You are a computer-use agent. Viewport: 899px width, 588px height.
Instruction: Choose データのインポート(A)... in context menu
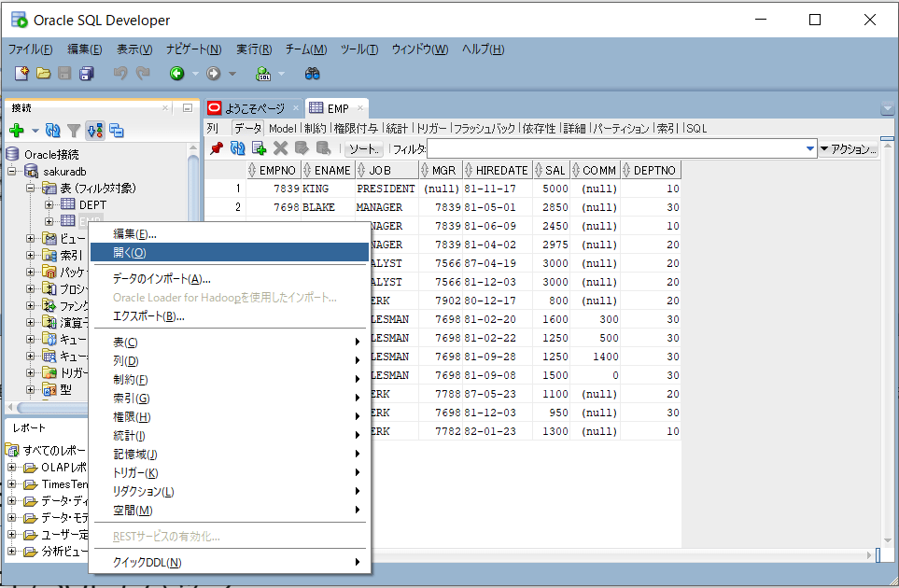pos(230,279)
